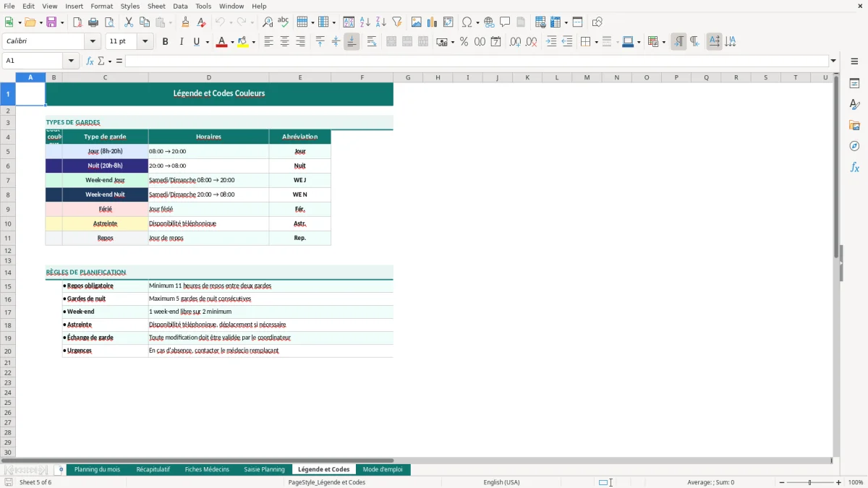
Task: Run the Spelling check icon
Action: tap(284, 22)
